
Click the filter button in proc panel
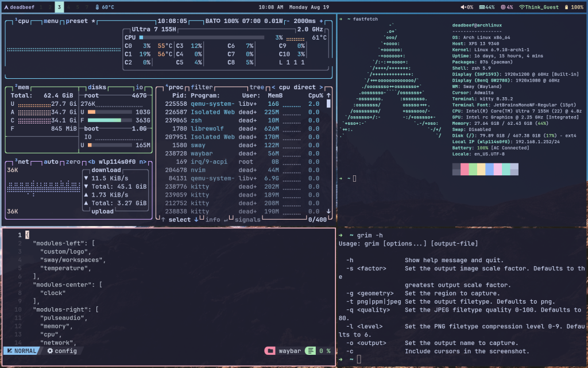tap(202, 87)
